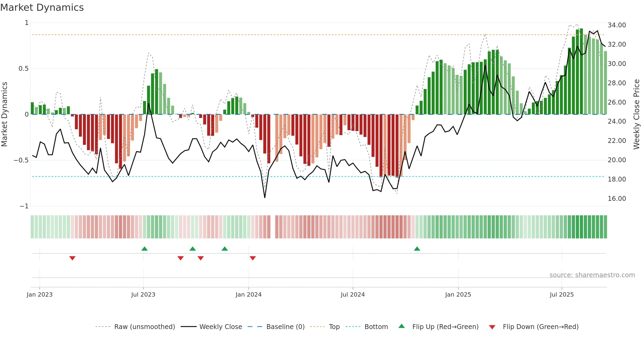Click the green Flip Up legend triangle icon
The height and width of the screenshot is (362, 644).
point(402,326)
